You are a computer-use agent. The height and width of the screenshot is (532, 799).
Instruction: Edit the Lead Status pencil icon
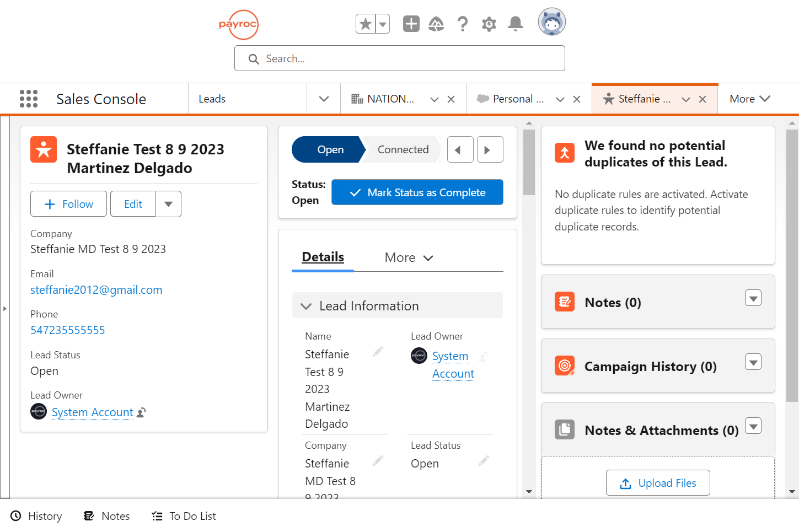(484, 460)
